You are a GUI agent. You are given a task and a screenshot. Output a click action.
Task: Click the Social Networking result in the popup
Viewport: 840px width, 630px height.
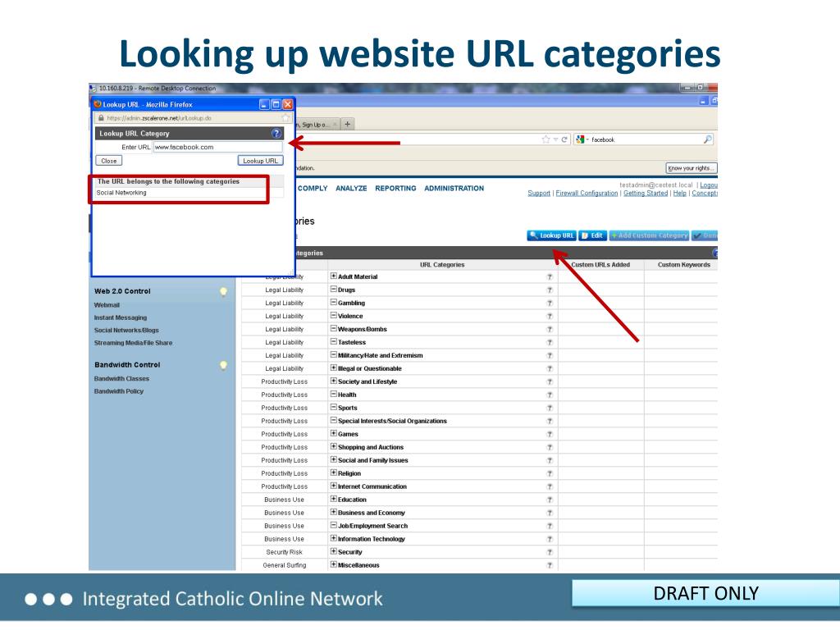click(x=121, y=193)
